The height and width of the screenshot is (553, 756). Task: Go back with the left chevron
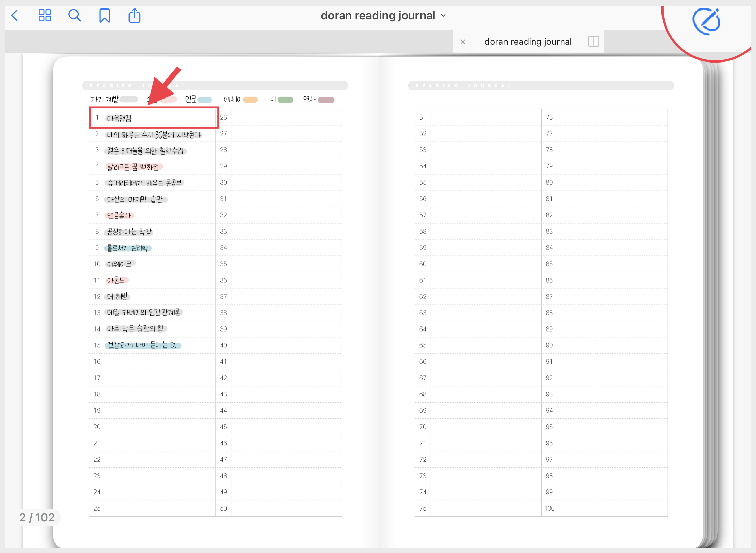pyautogui.click(x=15, y=16)
